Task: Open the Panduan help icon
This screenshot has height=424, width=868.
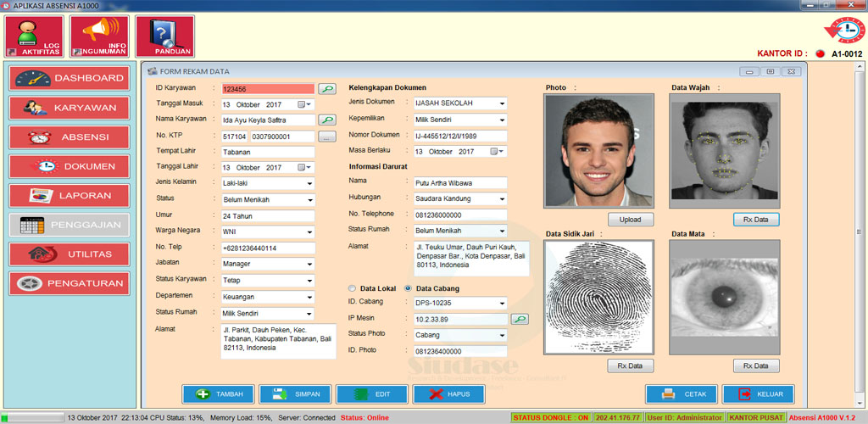Action: (164, 36)
